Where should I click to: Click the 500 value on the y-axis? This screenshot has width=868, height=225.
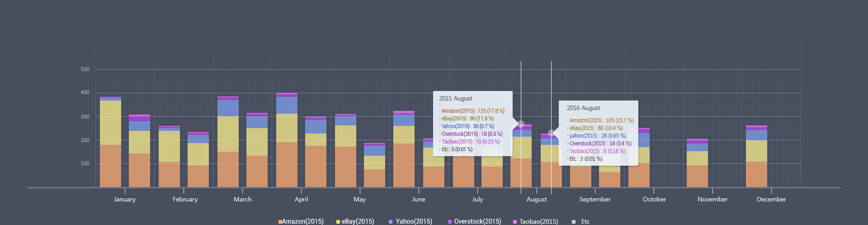pos(85,69)
